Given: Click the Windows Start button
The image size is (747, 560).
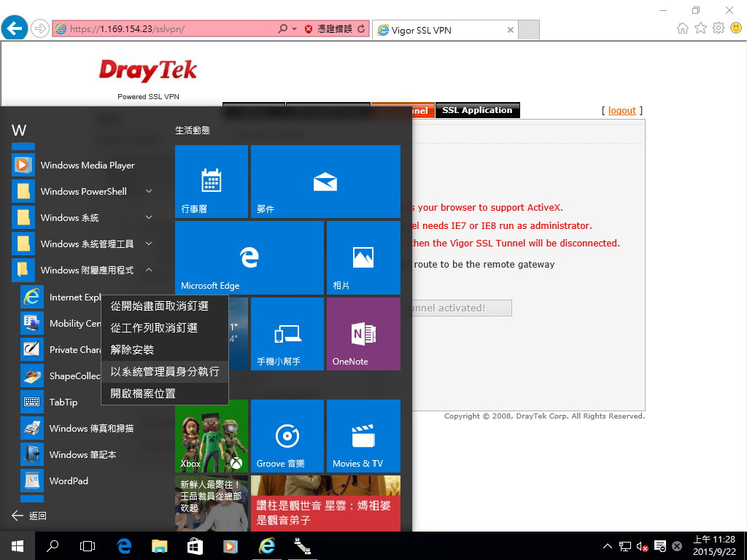Looking at the screenshot, I should click(x=18, y=546).
